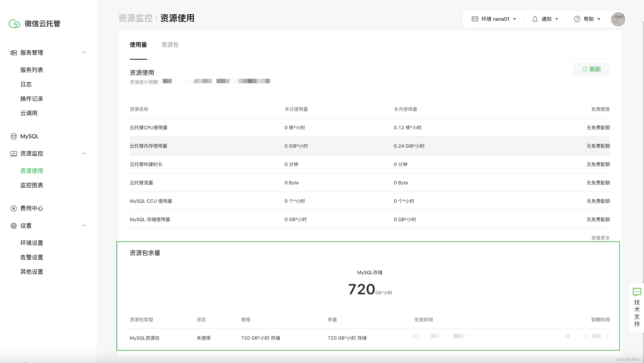Click the 云托管流量 row name
This screenshot has width=644, height=363.
pyautogui.click(x=141, y=183)
